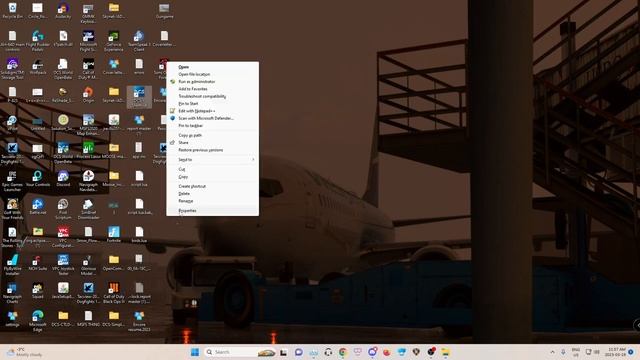The width and height of the screenshot is (640, 360).
Task: Select the TeamSpeak 3 Client icon
Action: click(139, 41)
